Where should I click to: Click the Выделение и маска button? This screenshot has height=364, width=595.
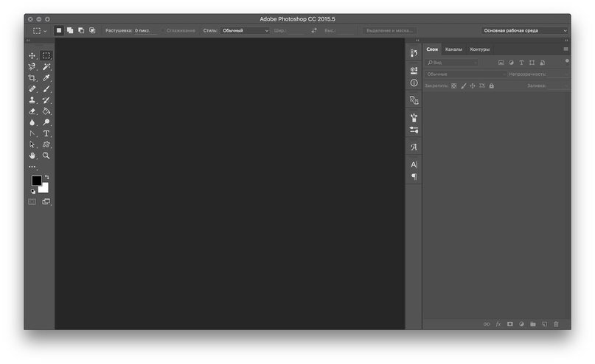(389, 31)
